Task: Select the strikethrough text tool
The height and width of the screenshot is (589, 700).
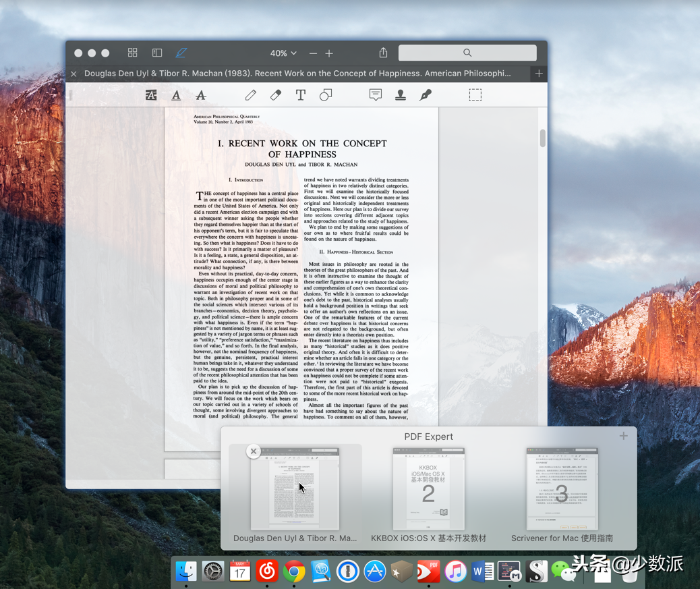Action: pos(201,95)
